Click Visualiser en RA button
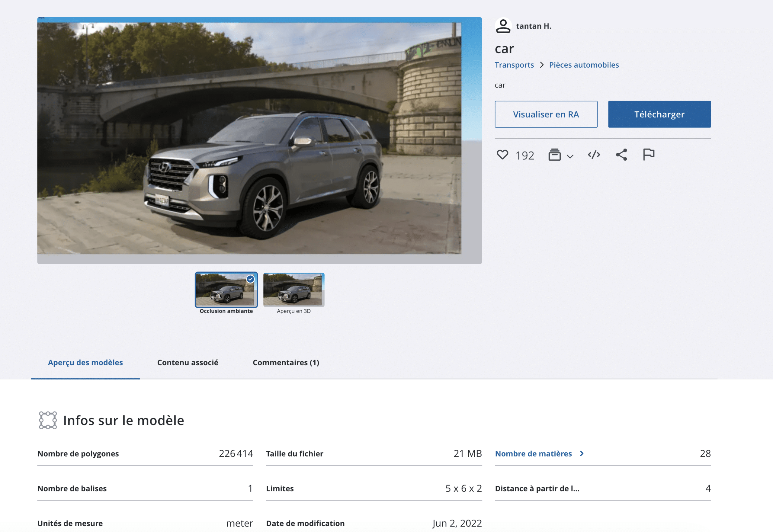The image size is (773, 532). (546, 114)
